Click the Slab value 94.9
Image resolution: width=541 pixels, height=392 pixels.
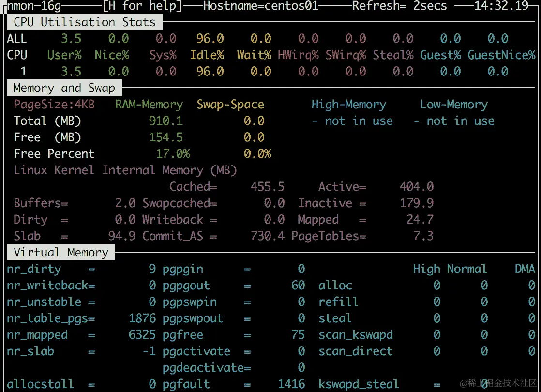pyautogui.click(x=122, y=236)
